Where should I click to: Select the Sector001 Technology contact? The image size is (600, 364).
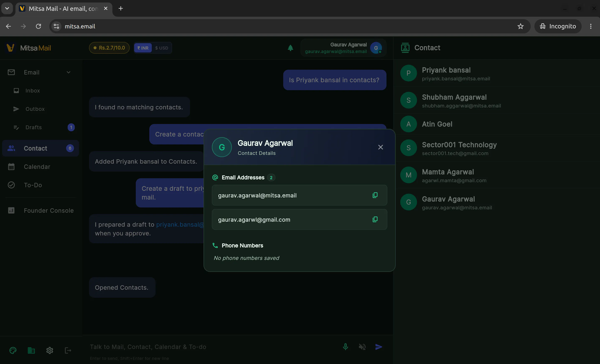tap(497, 148)
